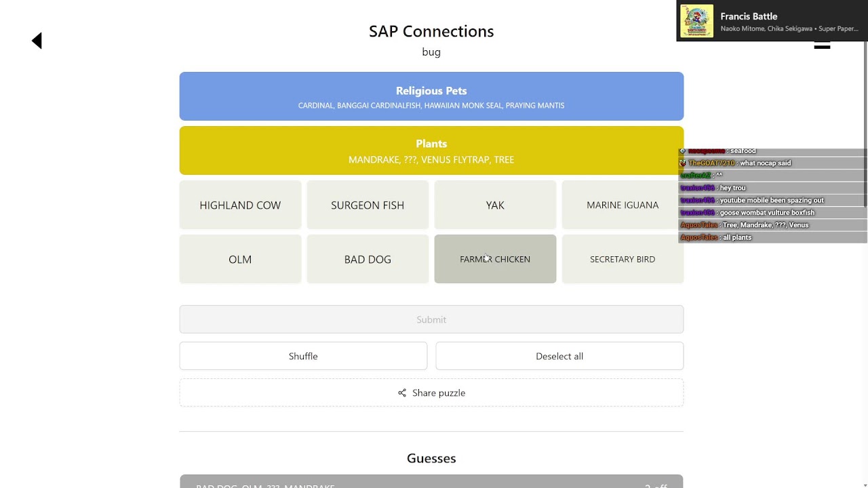Select the HIGHLAND COW tile
This screenshot has width=868, height=488.
coord(240,205)
